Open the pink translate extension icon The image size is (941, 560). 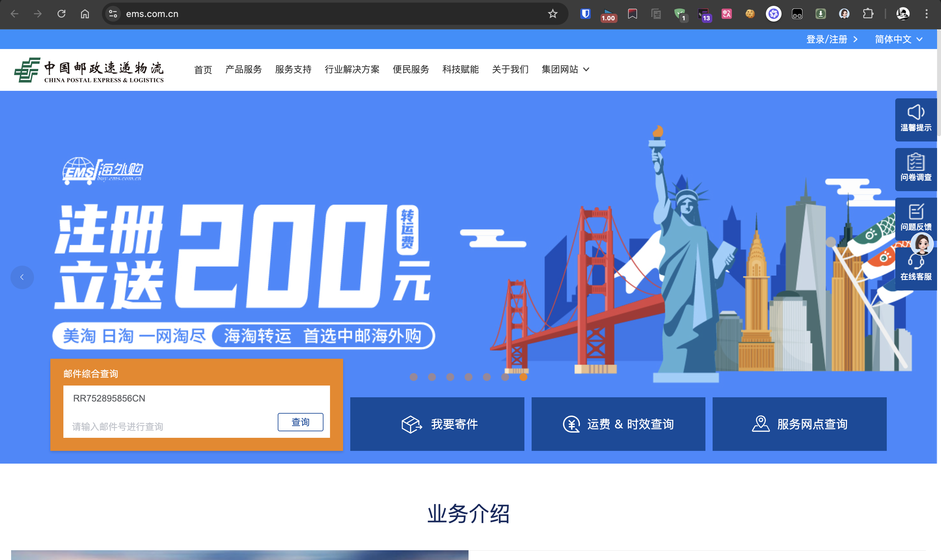coord(726,14)
